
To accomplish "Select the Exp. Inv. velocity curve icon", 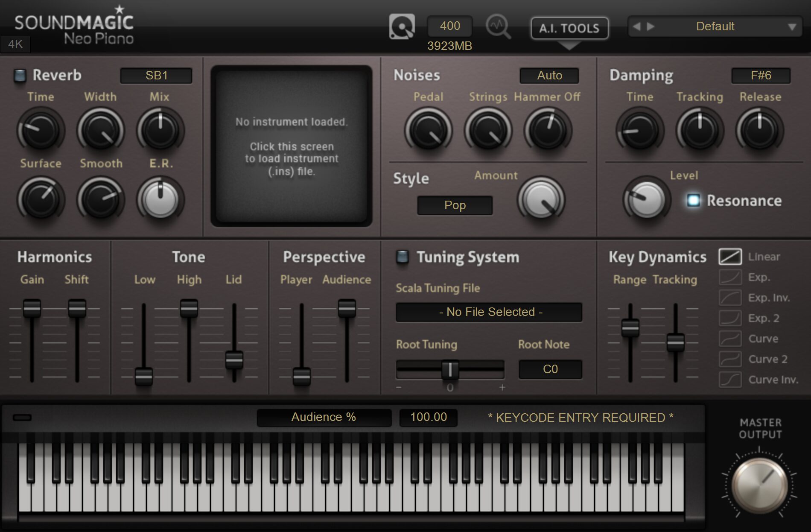I will point(730,298).
